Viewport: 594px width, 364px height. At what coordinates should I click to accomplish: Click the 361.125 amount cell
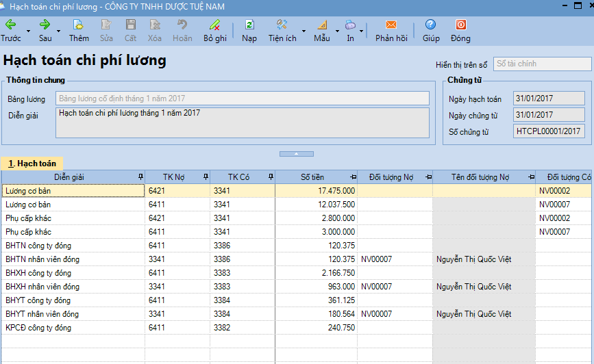click(317, 300)
